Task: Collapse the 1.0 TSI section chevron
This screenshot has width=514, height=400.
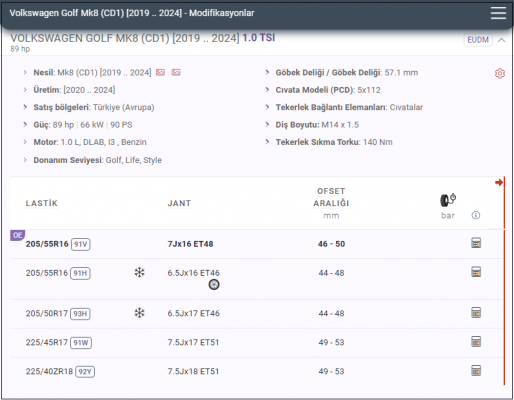Action: click(501, 40)
